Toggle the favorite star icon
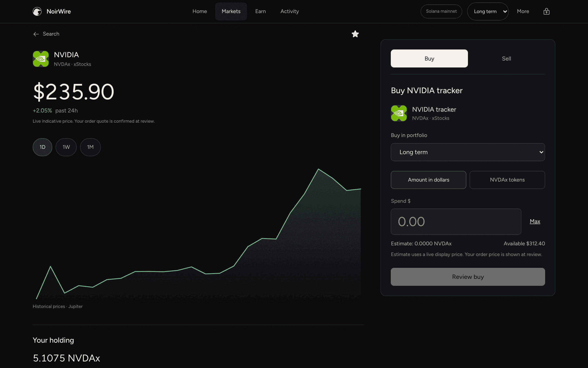 355,34
